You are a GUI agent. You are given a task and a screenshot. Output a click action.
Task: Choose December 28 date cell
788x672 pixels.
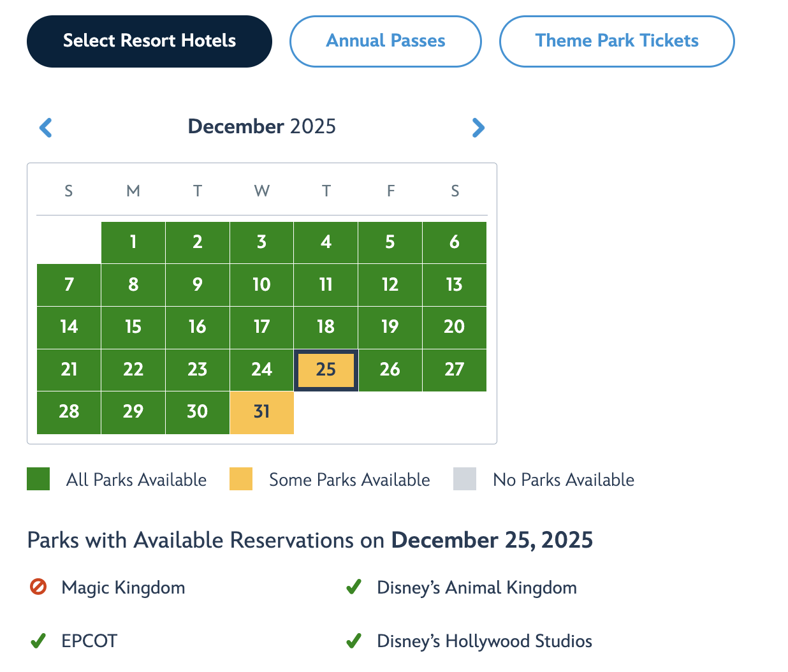click(69, 412)
